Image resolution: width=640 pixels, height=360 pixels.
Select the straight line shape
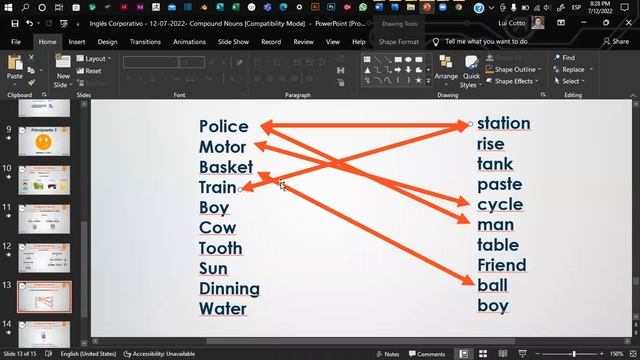(x=378, y=60)
